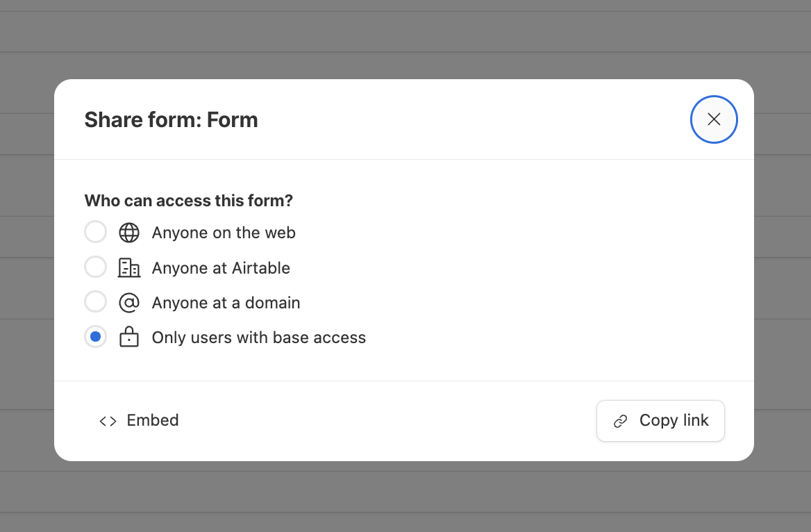The height and width of the screenshot is (532, 811).
Task: Choose the 'Anyone at Airtable' radio button
Action: [x=95, y=267]
